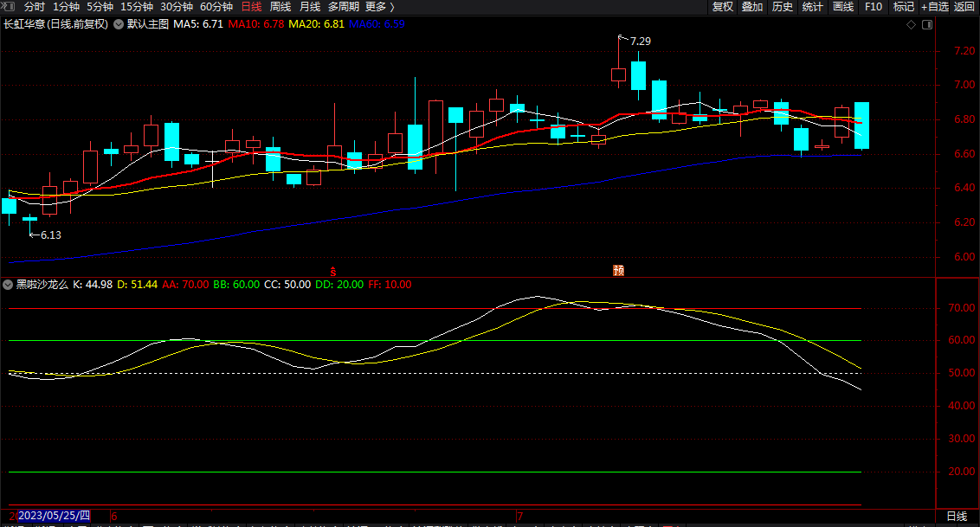Open the 黑啦沙龙么 indicator dropdown arrow

(8, 285)
